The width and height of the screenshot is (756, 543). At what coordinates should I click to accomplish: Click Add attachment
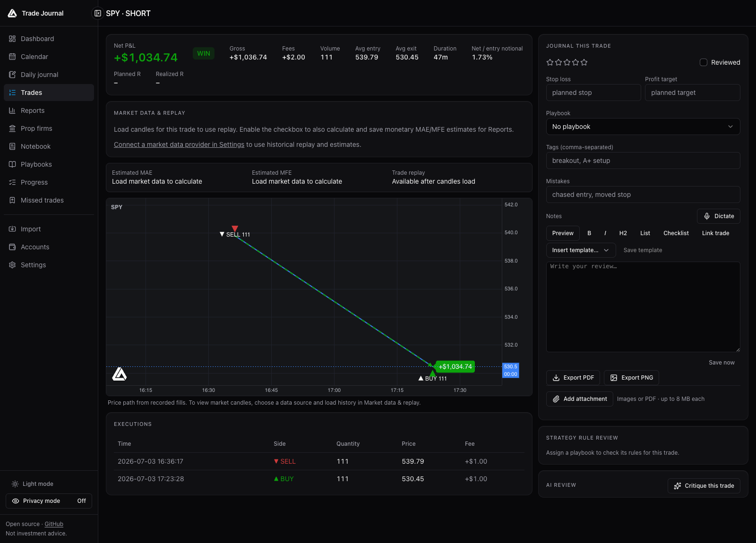click(x=580, y=399)
